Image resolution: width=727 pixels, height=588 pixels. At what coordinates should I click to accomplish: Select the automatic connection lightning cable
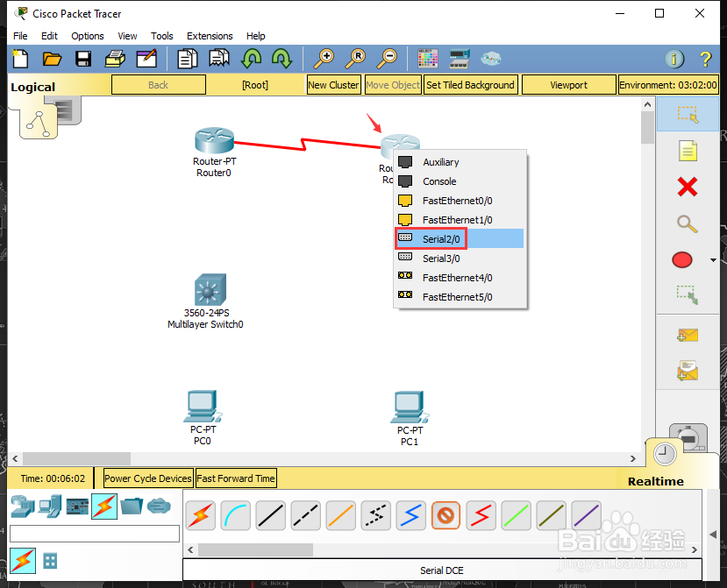coord(200,515)
